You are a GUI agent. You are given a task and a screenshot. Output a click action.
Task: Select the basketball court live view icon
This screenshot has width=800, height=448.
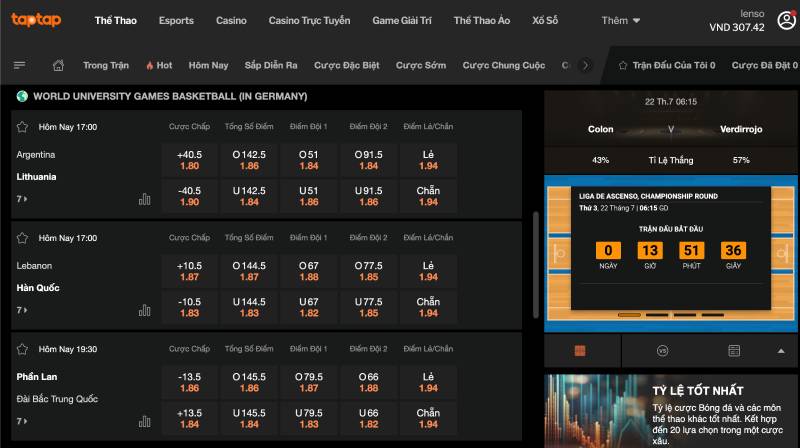[581, 351]
